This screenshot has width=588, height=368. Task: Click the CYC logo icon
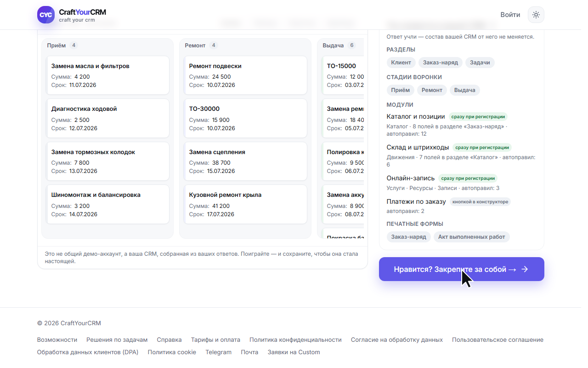click(x=45, y=15)
